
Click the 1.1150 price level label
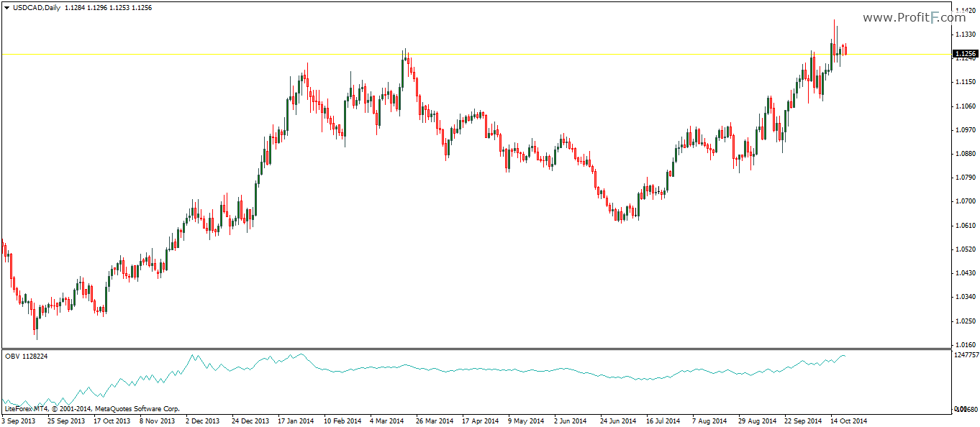coord(964,83)
